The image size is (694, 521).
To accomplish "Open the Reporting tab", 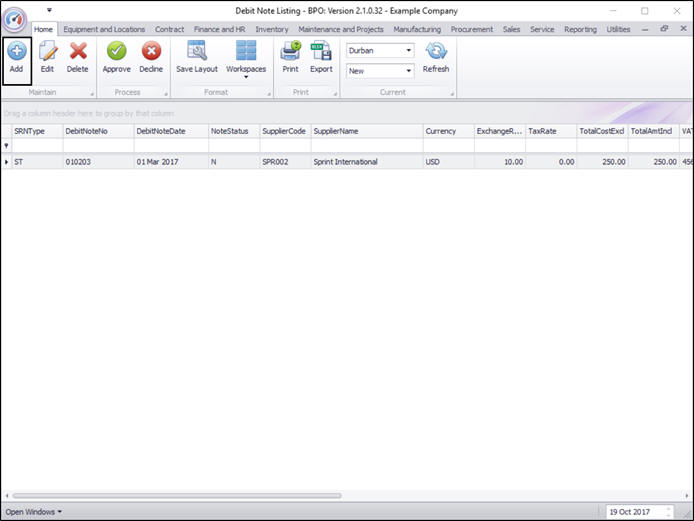I will tap(580, 29).
